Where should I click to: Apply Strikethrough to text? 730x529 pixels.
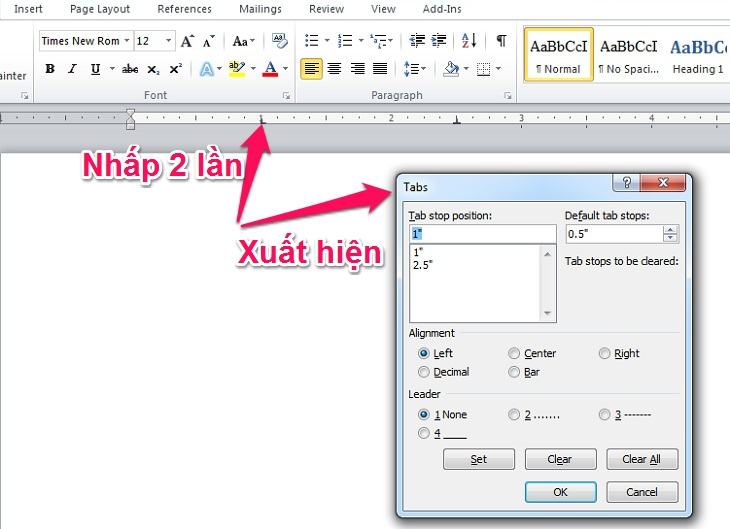130,69
